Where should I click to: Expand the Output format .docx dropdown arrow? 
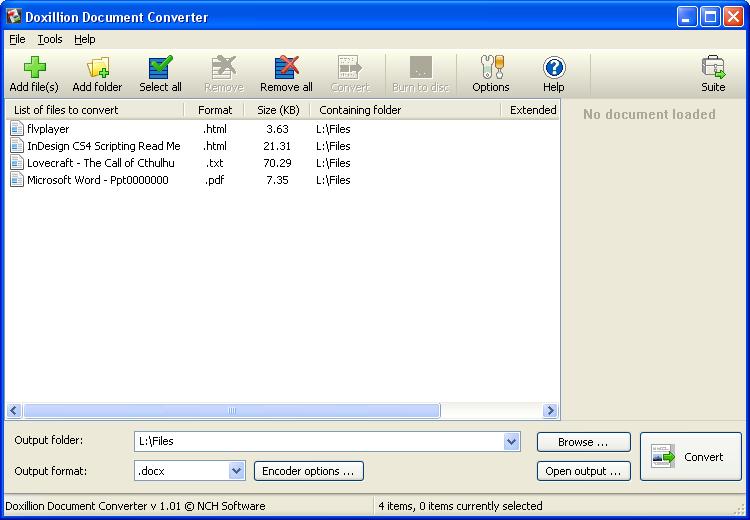click(236, 471)
